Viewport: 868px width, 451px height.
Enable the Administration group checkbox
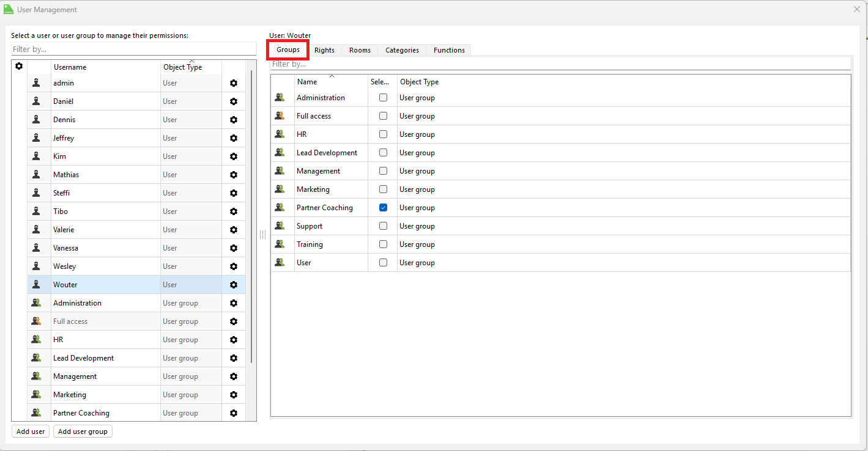(383, 98)
